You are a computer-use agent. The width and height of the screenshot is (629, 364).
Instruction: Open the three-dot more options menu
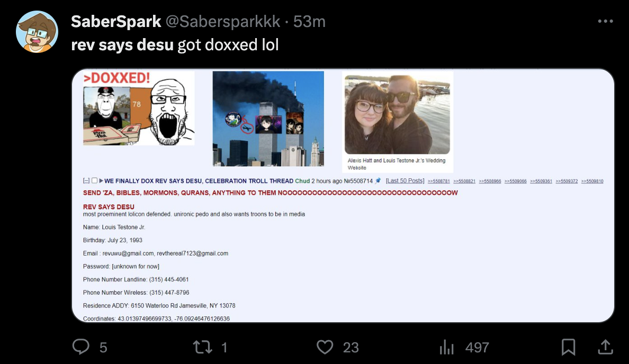pos(605,21)
